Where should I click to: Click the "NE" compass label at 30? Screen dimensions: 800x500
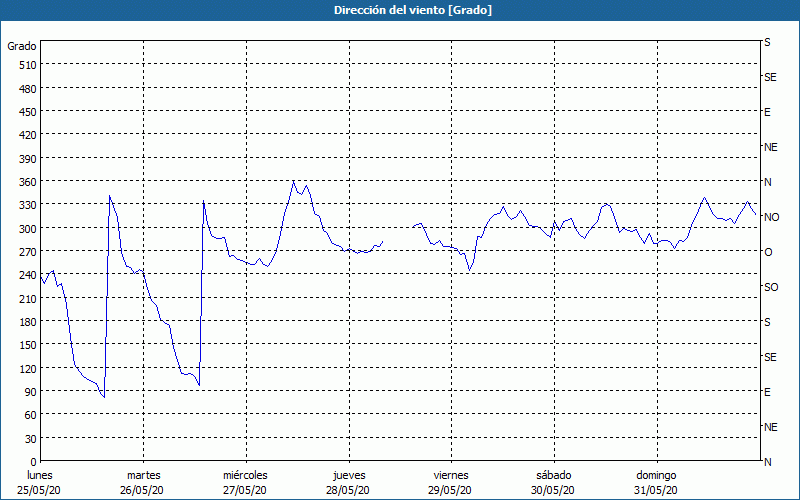pyautogui.click(x=770, y=427)
